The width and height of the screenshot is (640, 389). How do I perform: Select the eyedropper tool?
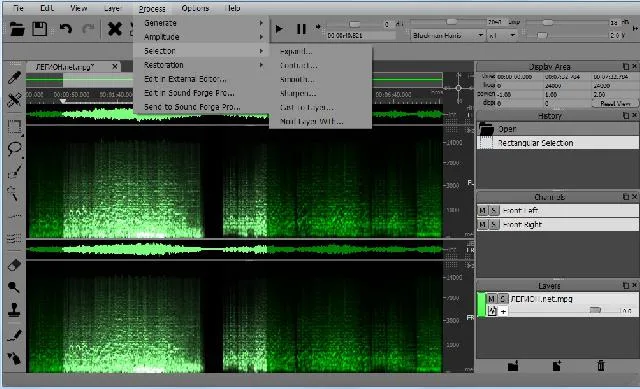[x=14, y=77]
